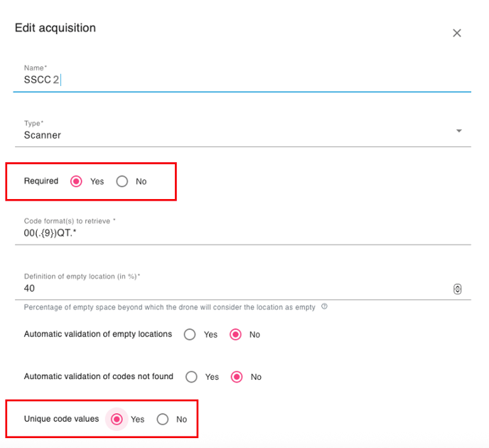The width and height of the screenshot is (489, 448).
Task: Select Yes for Unique code values
Action: click(x=117, y=419)
